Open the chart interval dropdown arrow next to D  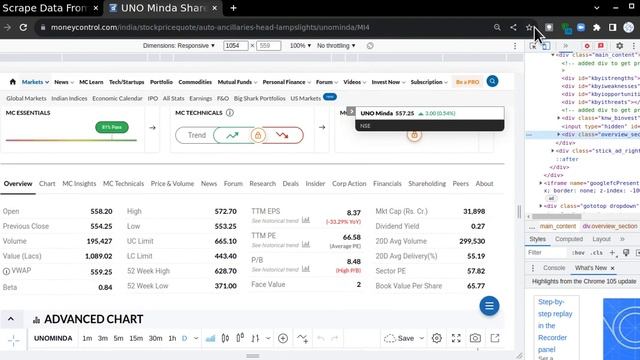click(x=196, y=338)
